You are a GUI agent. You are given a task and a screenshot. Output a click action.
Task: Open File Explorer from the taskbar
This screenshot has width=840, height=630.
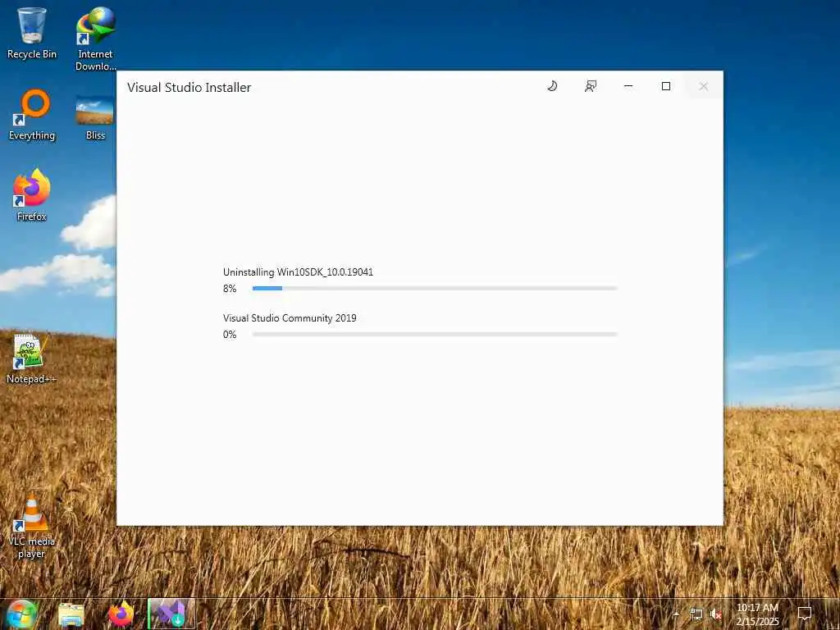[71, 614]
